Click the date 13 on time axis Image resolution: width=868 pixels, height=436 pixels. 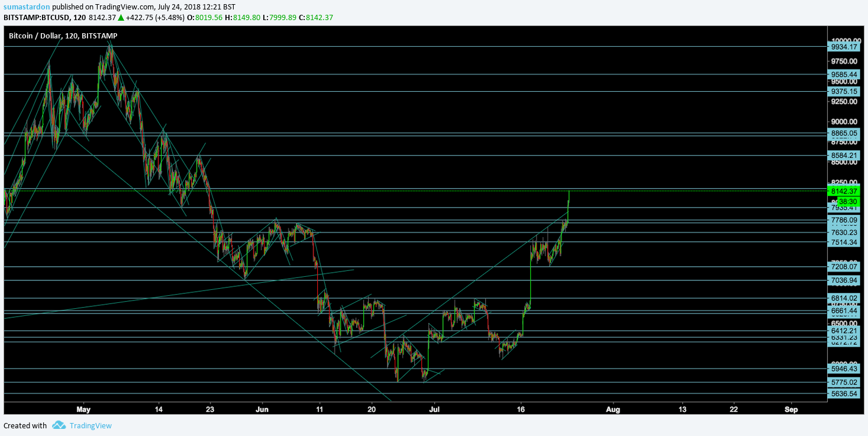[682, 409]
